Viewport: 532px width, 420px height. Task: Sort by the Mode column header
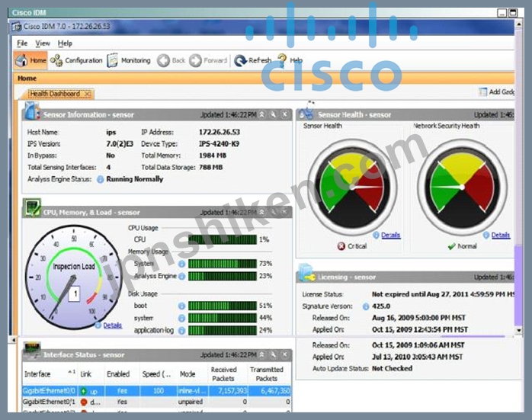[192, 374]
